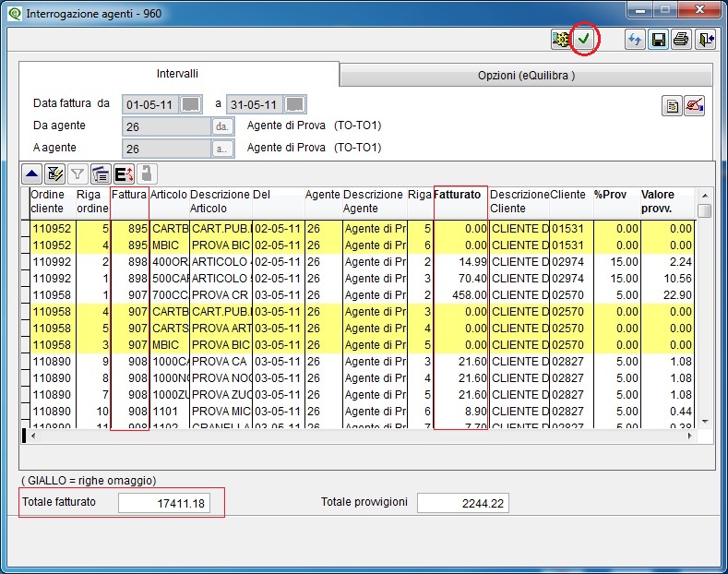
Task: Click the equilibra icon in title bar
Action: [15, 14]
